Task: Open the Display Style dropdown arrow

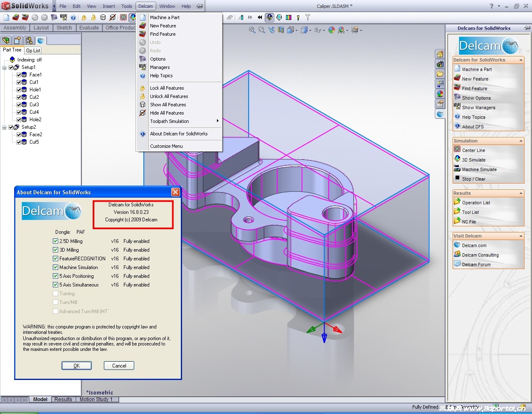Action: tap(310, 30)
